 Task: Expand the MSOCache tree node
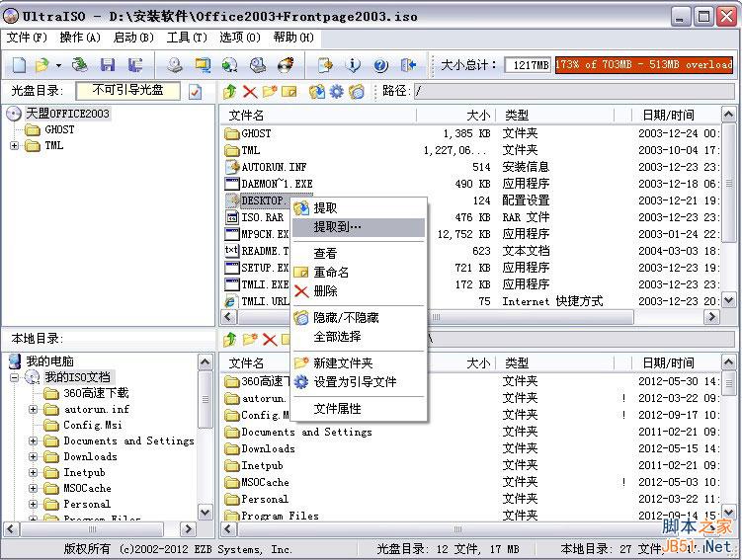[x=34, y=488]
